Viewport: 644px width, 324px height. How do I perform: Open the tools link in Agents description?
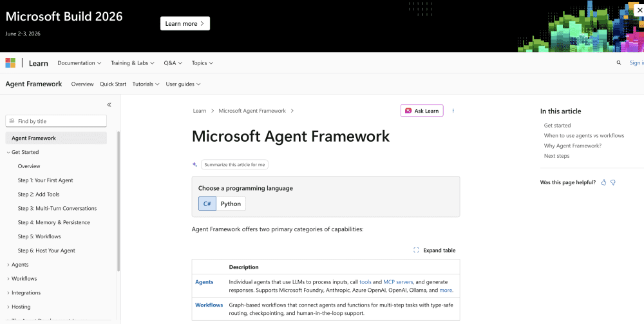(365, 281)
